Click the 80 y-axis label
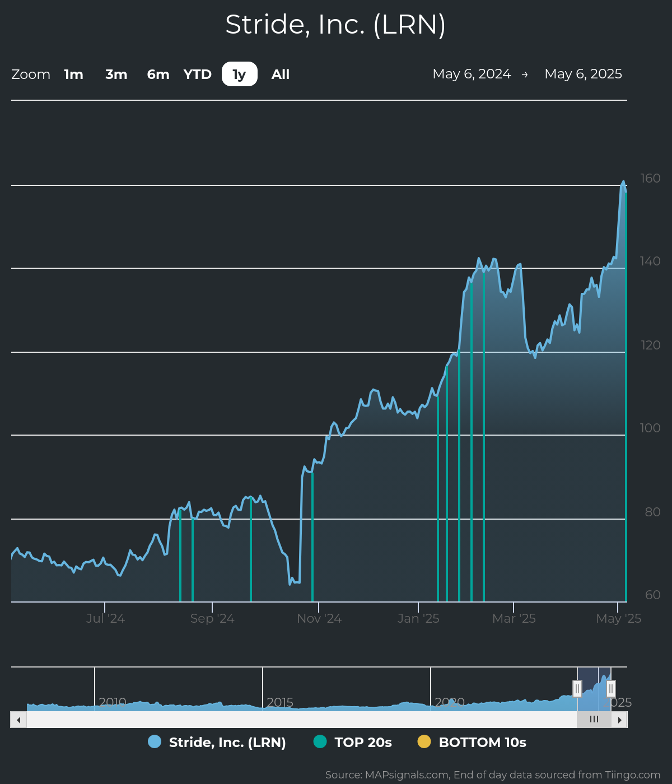The height and width of the screenshot is (784, 672). [652, 512]
